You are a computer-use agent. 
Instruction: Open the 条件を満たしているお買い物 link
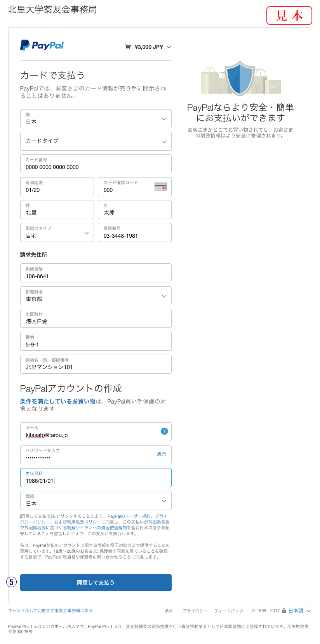[58, 401]
